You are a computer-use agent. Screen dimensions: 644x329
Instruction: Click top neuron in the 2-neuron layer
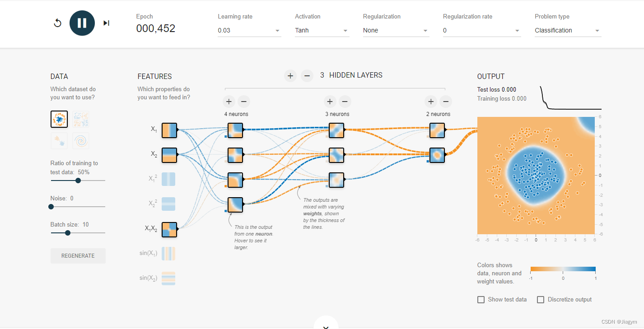[438, 130]
